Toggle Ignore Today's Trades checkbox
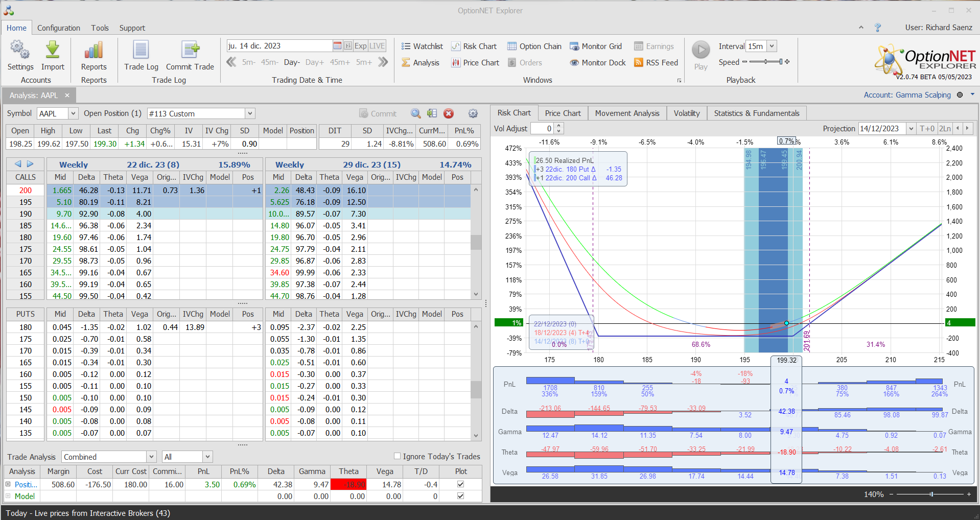980x520 pixels. tap(397, 456)
